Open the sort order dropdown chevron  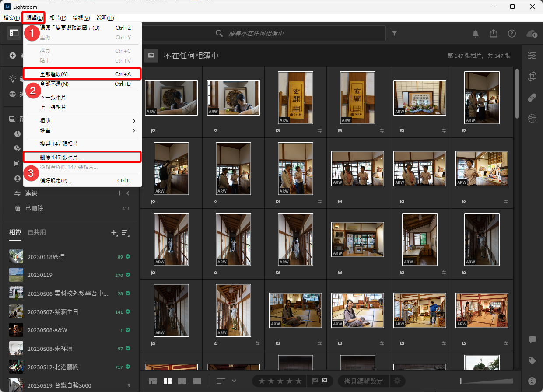234,381
